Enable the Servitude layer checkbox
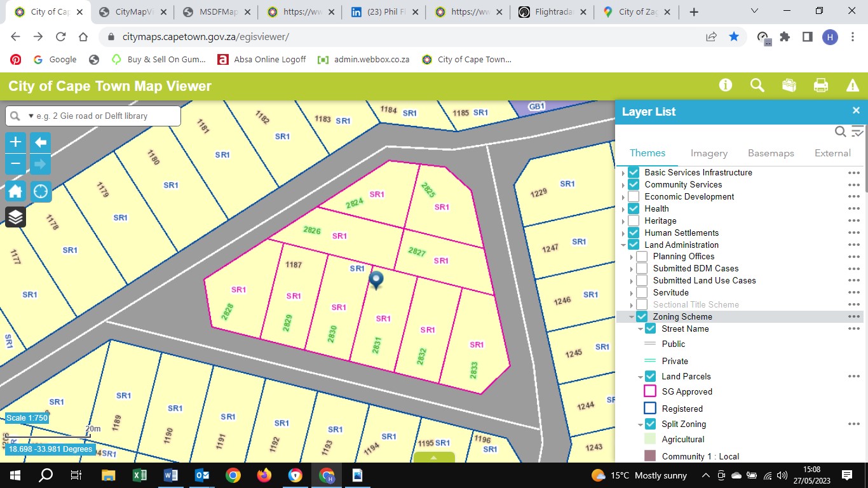 (x=642, y=293)
